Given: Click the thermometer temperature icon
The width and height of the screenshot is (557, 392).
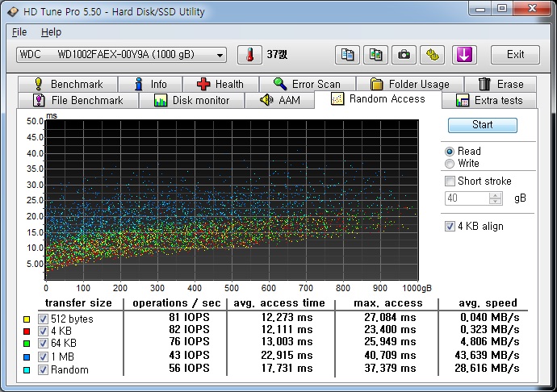Looking at the screenshot, I should click(249, 55).
